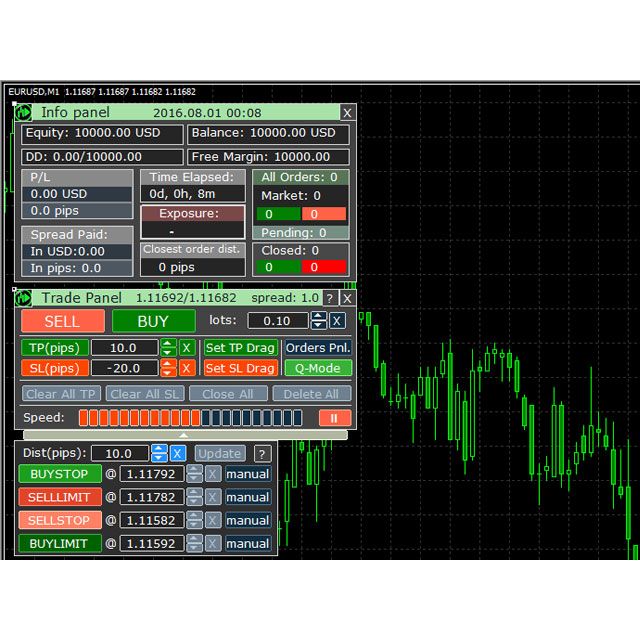Open the Orders Pnl. panel

pyautogui.click(x=318, y=348)
